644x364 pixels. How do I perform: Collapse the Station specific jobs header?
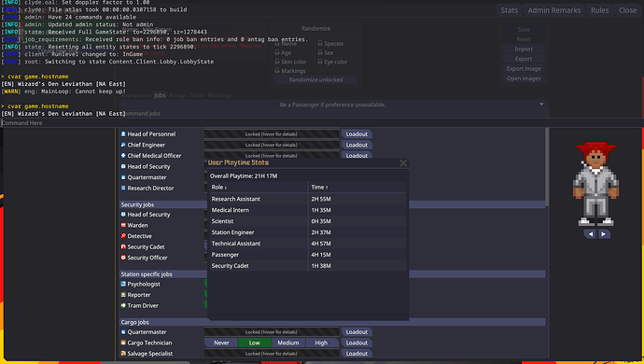[x=332, y=274]
